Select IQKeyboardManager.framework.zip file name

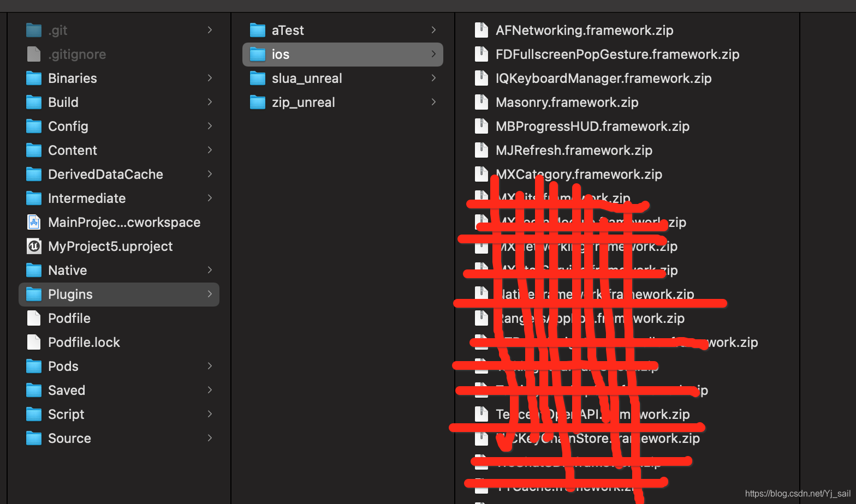point(604,79)
